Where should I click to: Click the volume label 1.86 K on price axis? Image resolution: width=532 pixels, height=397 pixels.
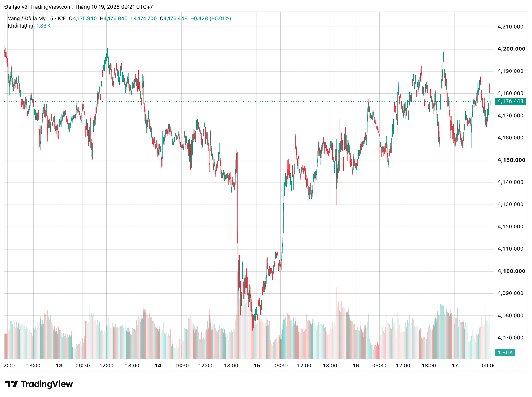pyautogui.click(x=505, y=352)
